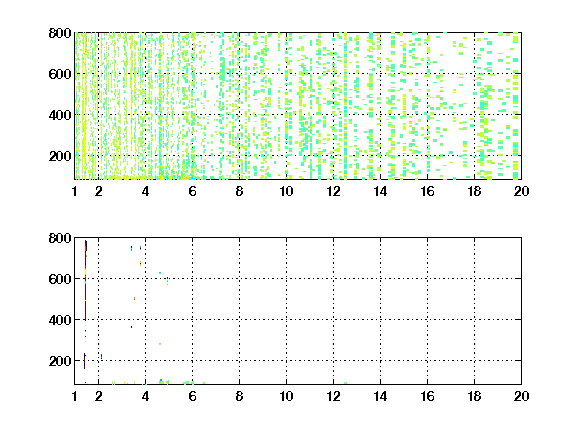The height and width of the screenshot is (432, 576).
Task: Click the 400 y-axis label of bottom plot
Action: click(60, 320)
